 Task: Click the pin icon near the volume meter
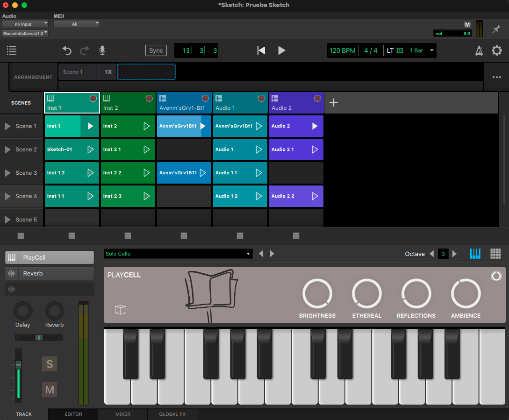point(496,29)
